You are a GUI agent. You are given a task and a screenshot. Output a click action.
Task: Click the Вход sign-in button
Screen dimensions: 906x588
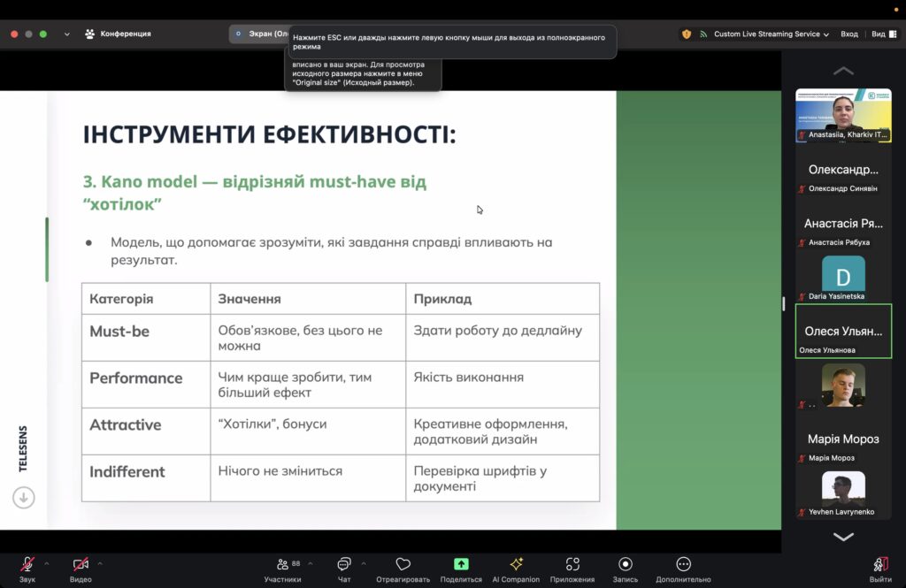click(x=848, y=34)
